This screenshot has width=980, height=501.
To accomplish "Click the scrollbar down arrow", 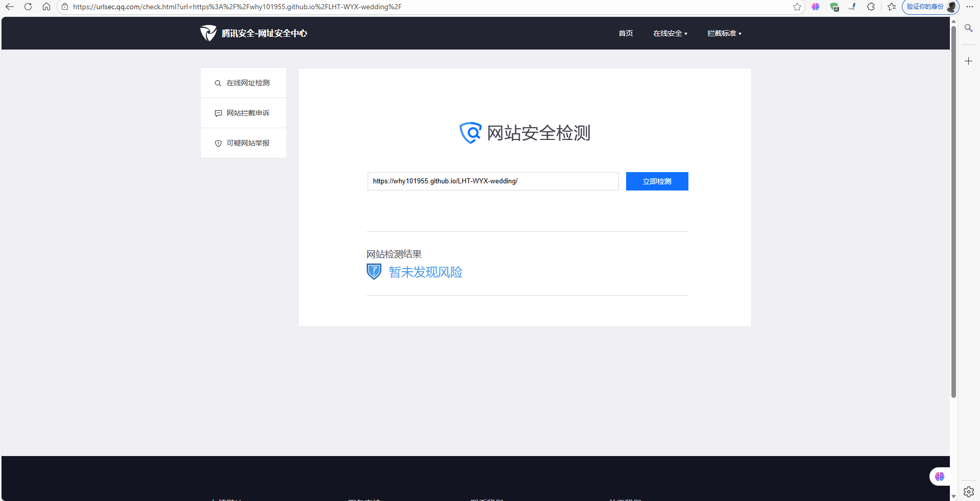I will [953, 496].
